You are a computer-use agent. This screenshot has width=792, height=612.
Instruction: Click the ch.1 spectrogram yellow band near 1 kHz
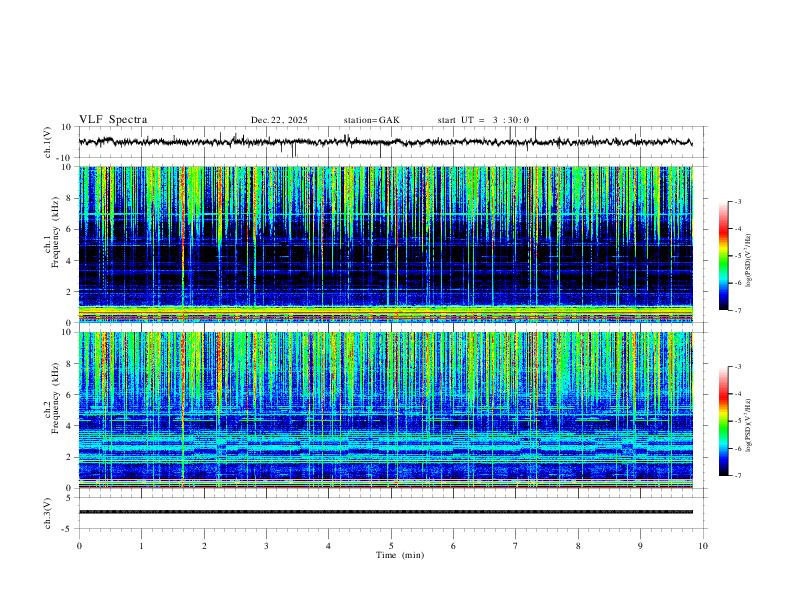[386, 310]
